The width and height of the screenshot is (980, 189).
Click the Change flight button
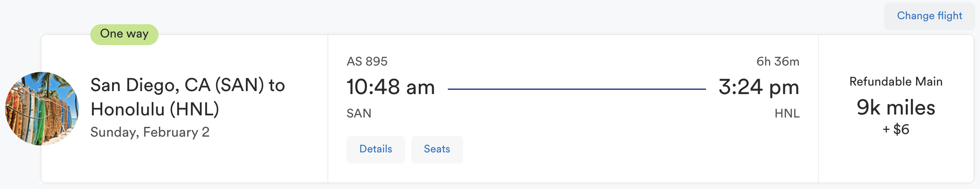pyautogui.click(x=929, y=16)
